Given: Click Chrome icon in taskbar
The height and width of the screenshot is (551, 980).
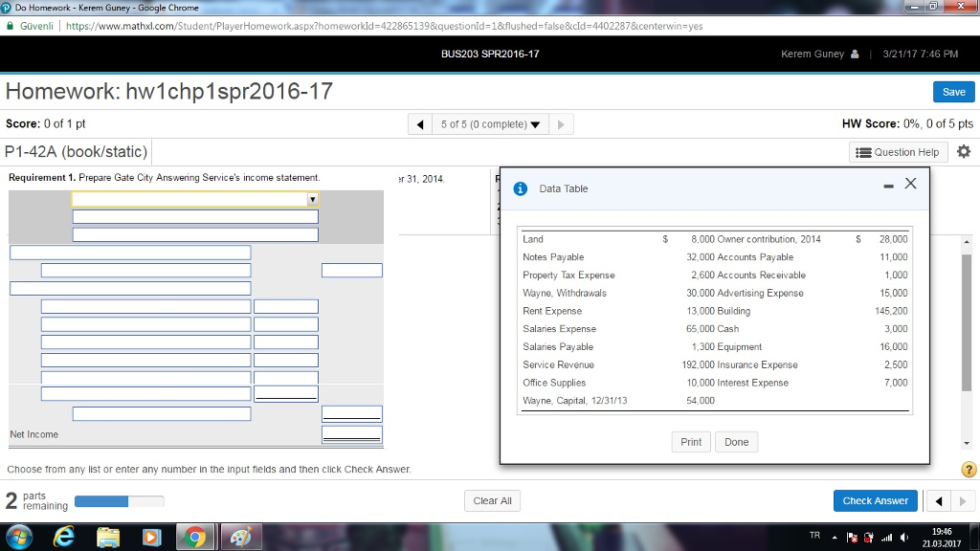Looking at the screenshot, I should [195, 538].
